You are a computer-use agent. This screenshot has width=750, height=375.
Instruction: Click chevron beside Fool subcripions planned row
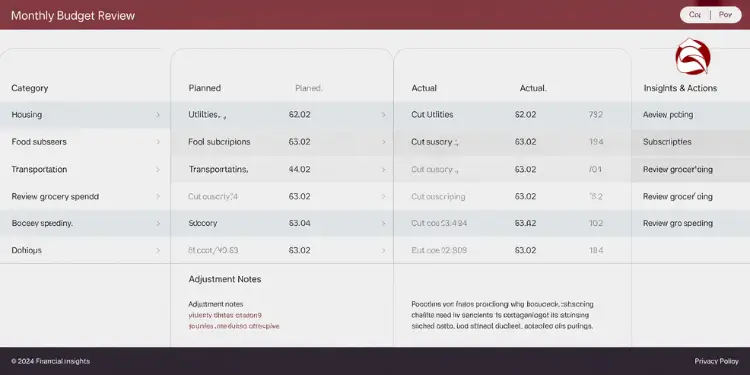point(383,142)
